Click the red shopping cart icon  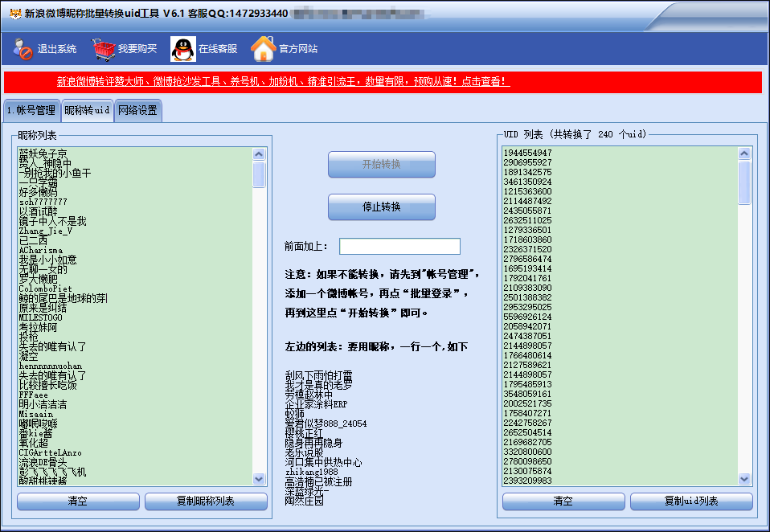click(x=103, y=49)
